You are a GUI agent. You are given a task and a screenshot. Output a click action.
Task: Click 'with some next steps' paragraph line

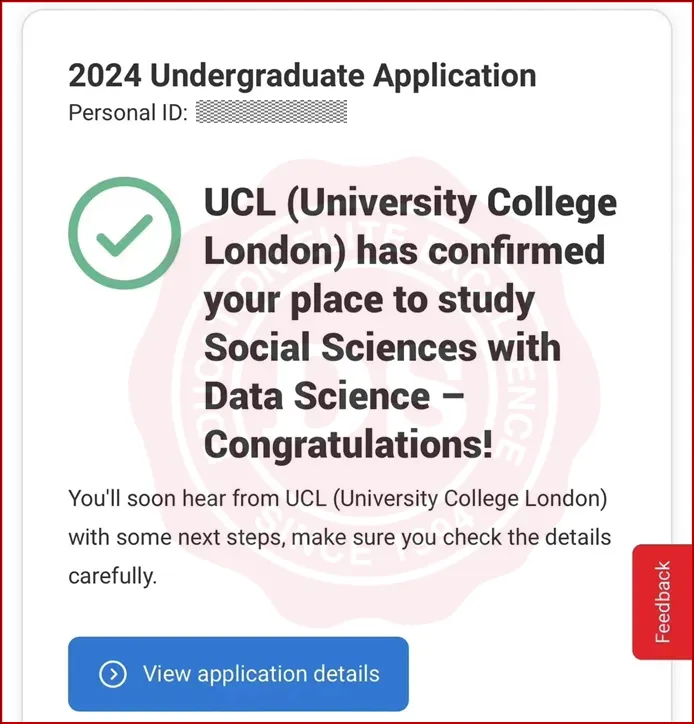point(339,537)
